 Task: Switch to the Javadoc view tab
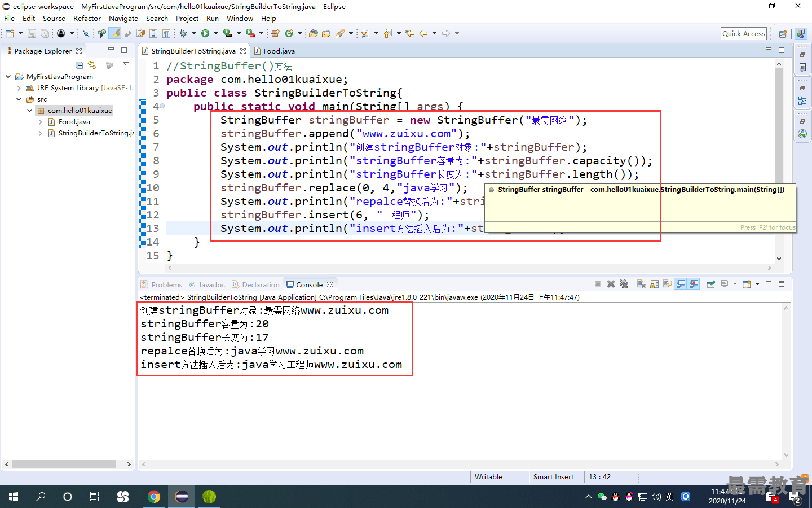pos(208,284)
